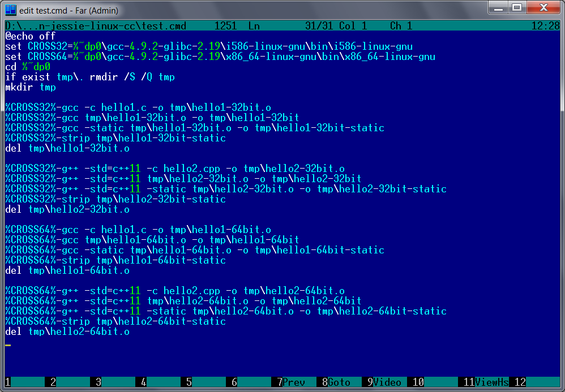Click line 'del tmp\hello2-32bit.o'
The image size is (565, 392).
pos(67,209)
